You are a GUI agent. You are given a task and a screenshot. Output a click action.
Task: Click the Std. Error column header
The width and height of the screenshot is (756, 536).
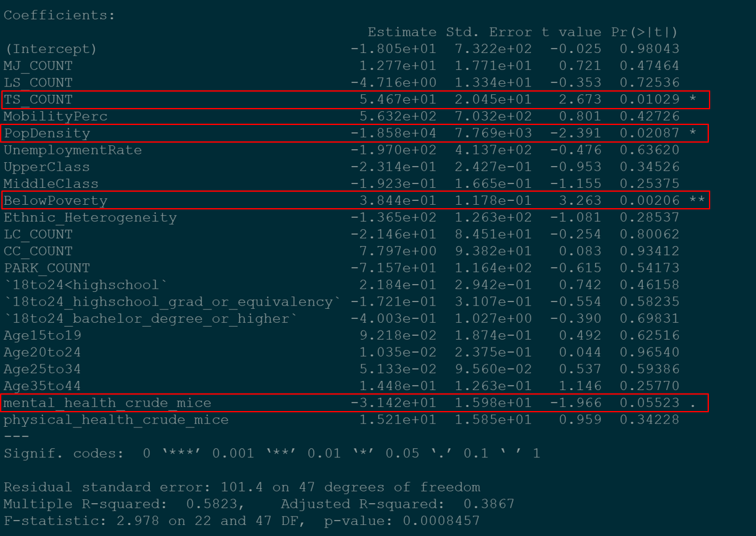pos(489,32)
